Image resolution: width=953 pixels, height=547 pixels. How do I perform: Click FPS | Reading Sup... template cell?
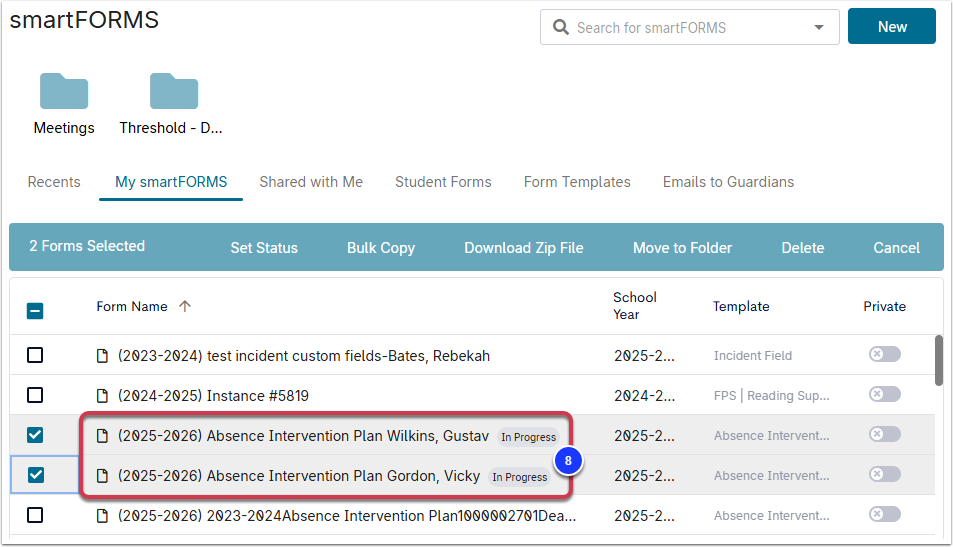[771, 396]
